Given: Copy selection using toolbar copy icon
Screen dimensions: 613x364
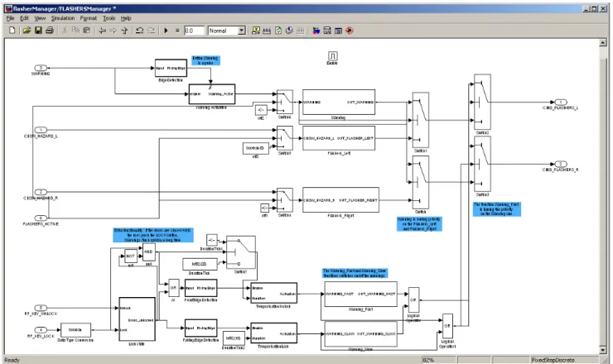Looking at the screenshot, I should (75, 31).
